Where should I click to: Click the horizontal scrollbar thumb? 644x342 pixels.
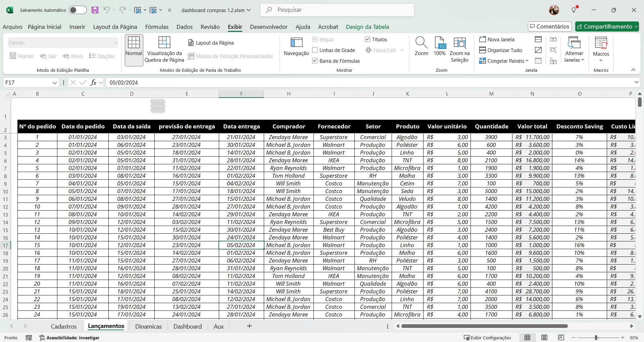pos(484,326)
